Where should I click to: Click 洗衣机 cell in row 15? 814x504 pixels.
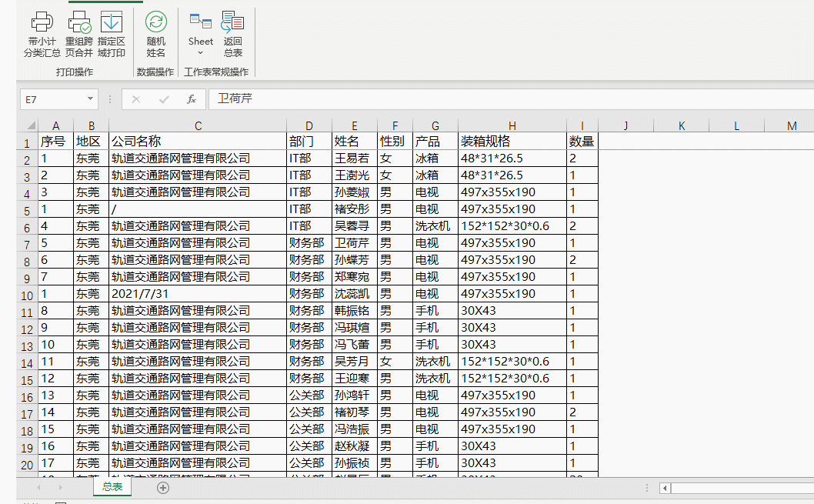click(x=435, y=379)
